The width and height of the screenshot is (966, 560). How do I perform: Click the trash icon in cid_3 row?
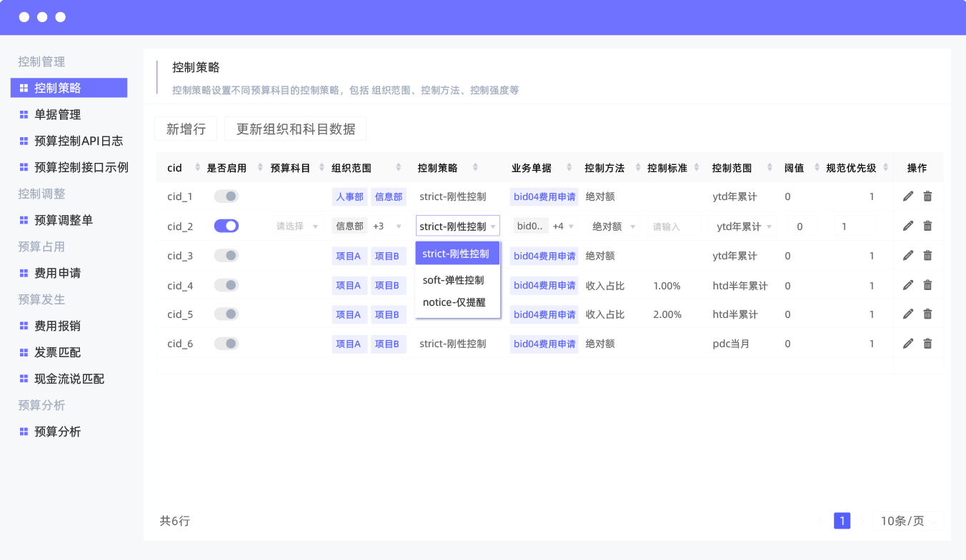(927, 256)
